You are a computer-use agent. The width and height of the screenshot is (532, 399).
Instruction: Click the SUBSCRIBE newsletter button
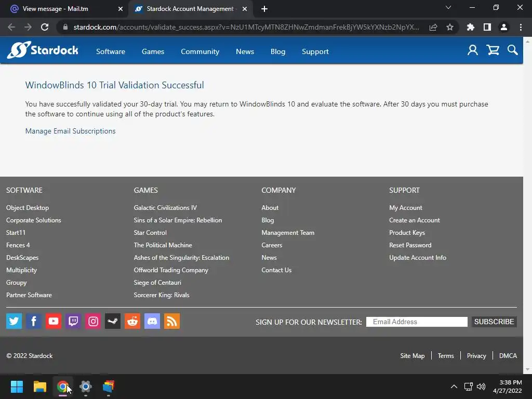click(x=494, y=322)
